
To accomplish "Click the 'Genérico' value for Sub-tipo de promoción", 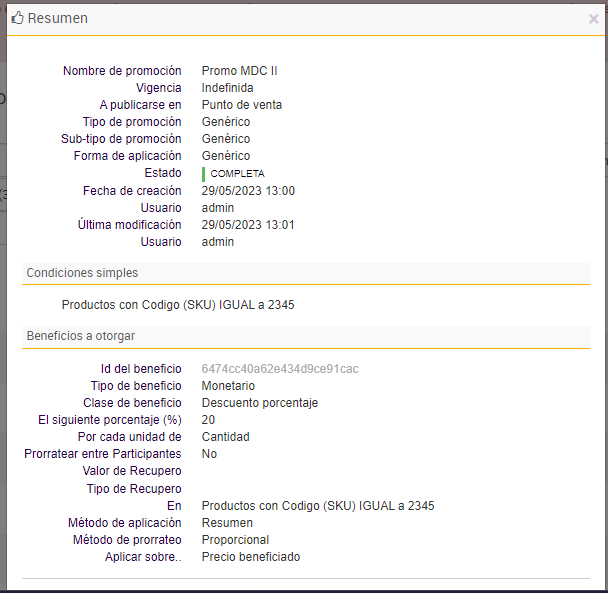I will (x=226, y=139).
